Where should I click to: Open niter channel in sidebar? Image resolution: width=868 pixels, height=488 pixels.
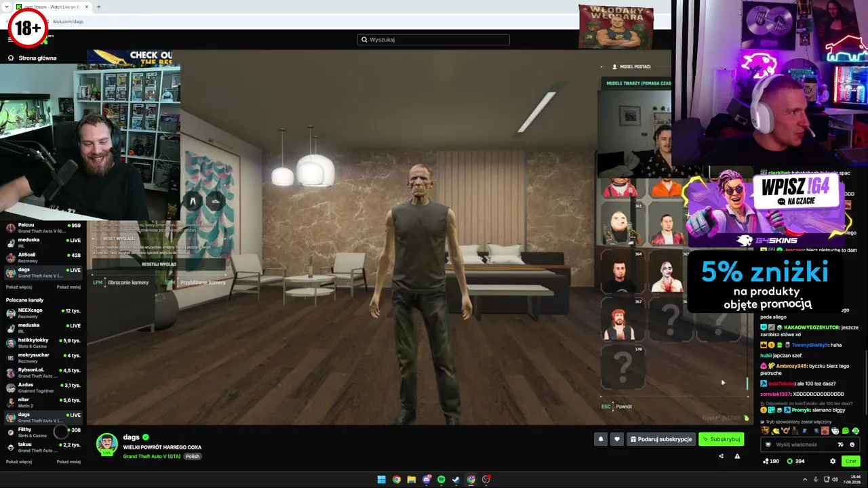(x=43, y=402)
